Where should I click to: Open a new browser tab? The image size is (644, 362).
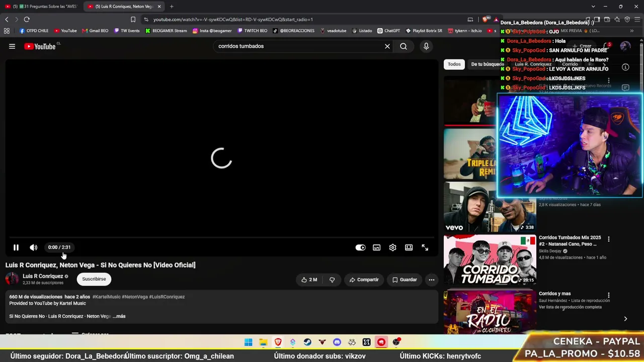point(172,7)
